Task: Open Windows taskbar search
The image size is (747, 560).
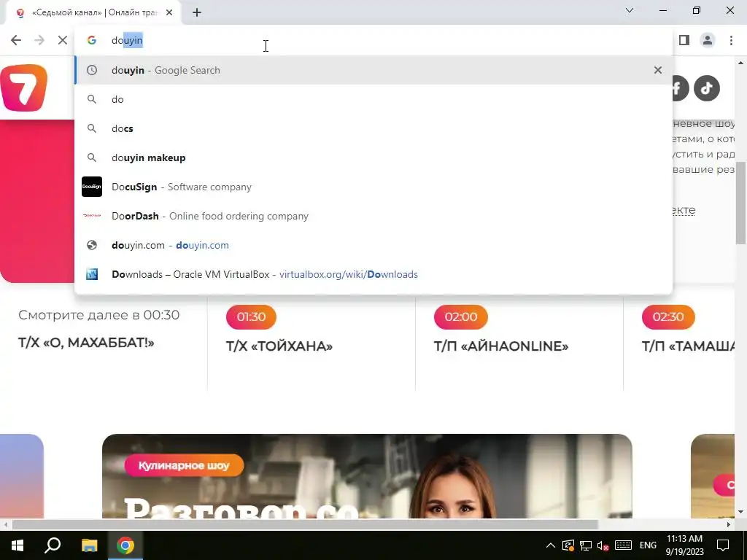Action: 53,545
